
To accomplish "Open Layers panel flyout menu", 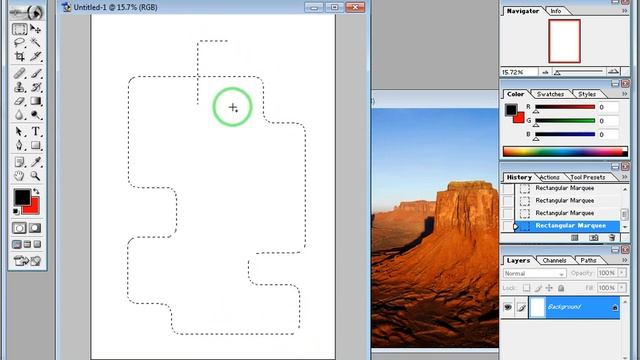I will [624, 260].
